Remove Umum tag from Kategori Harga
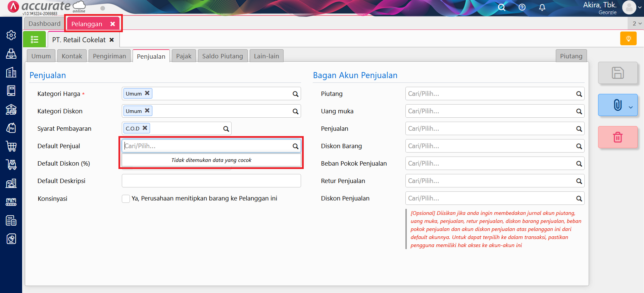Image resolution: width=644 pixels, height=293 pixels. [147, 93]
